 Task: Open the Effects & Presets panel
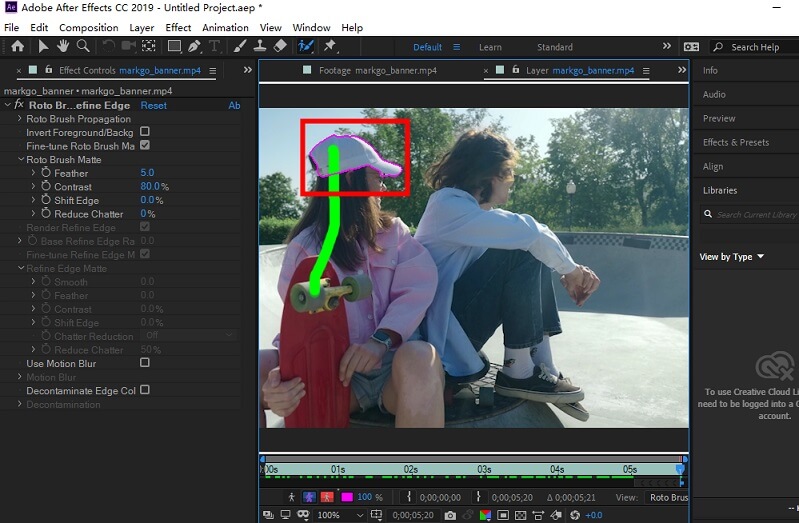coord(736,142)
